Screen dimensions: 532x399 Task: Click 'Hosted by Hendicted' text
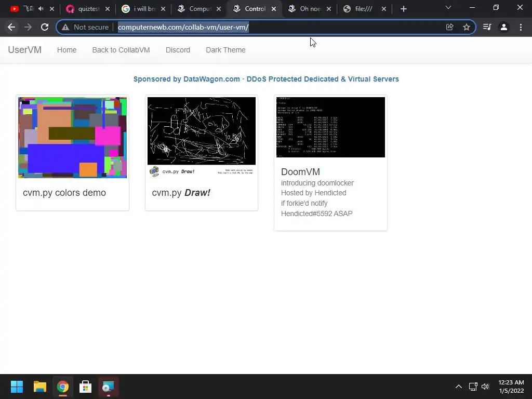(x=313, y=193)
